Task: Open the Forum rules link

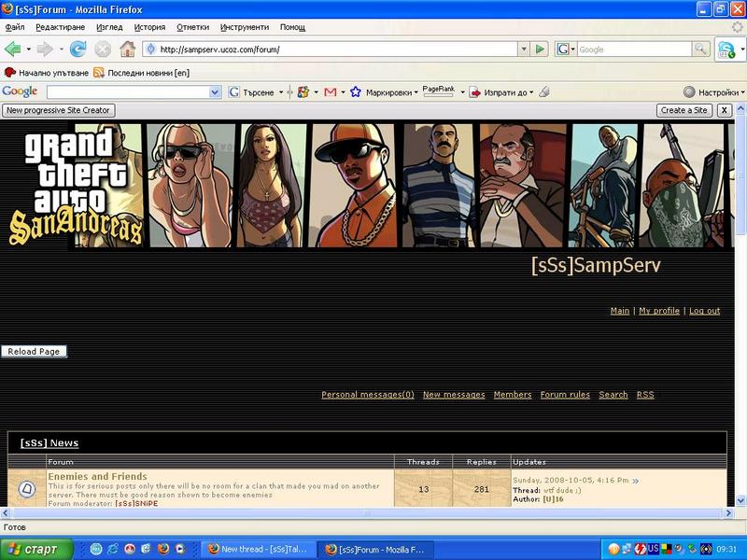Action: pyautogui.click(x=565, y=394)
